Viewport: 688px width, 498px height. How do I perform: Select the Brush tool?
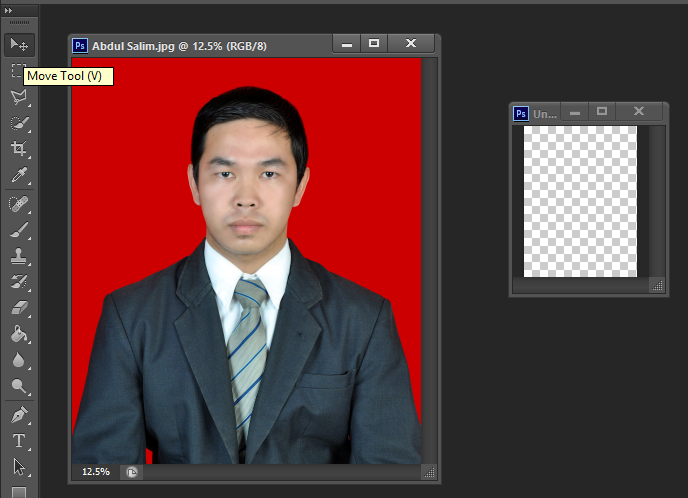click(19, 230)
